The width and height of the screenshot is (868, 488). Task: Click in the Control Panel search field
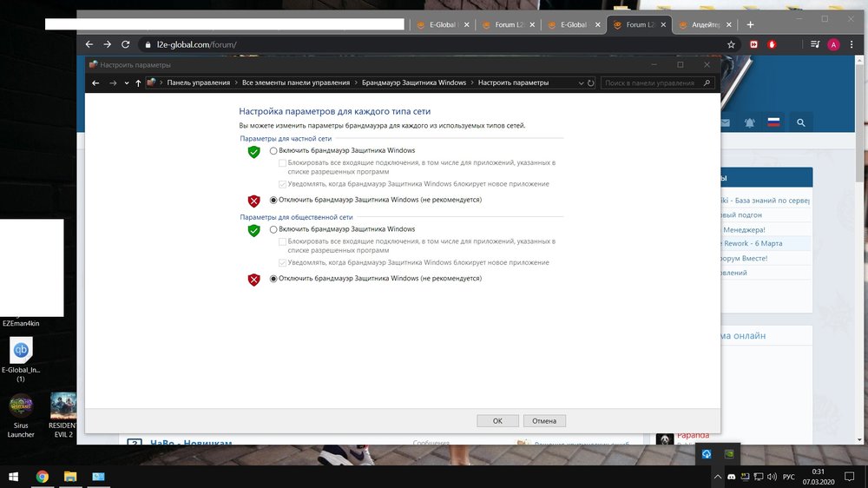coord(651,83)
